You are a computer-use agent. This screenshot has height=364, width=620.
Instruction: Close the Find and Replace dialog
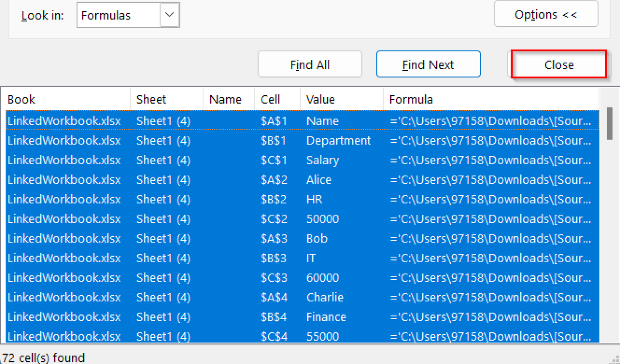(559, 64)
